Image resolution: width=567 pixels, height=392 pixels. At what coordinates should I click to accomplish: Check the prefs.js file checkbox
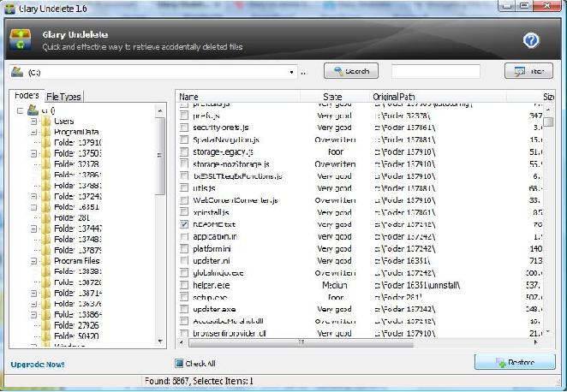(x=184, y=116)
